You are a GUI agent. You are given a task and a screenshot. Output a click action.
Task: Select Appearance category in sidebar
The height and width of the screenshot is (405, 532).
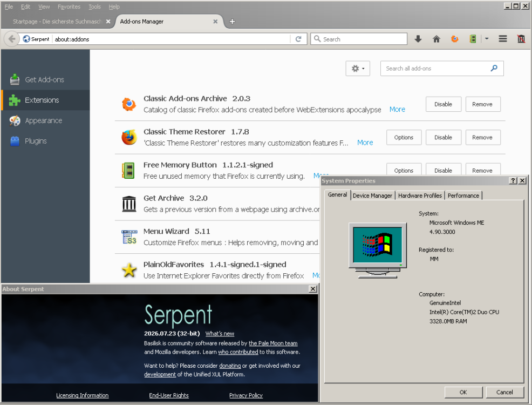(45, 120)
